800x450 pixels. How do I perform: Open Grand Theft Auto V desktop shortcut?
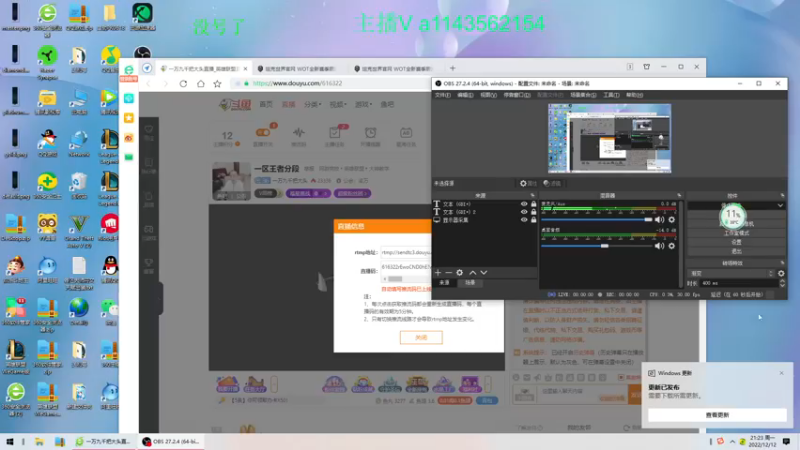point(79,231)
